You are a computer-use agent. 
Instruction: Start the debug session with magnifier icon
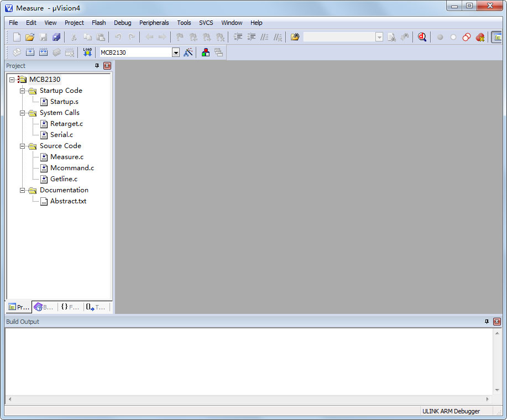(x=422, y=37)
